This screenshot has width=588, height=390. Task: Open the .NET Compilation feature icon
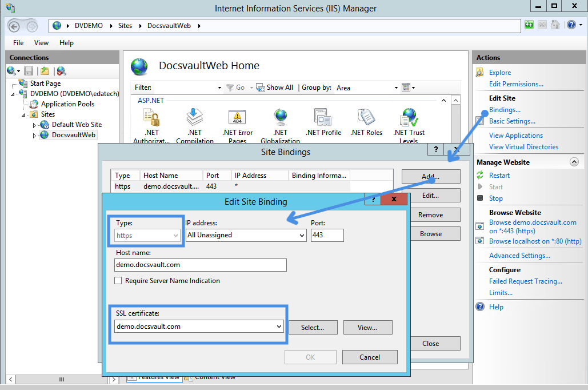194,118
